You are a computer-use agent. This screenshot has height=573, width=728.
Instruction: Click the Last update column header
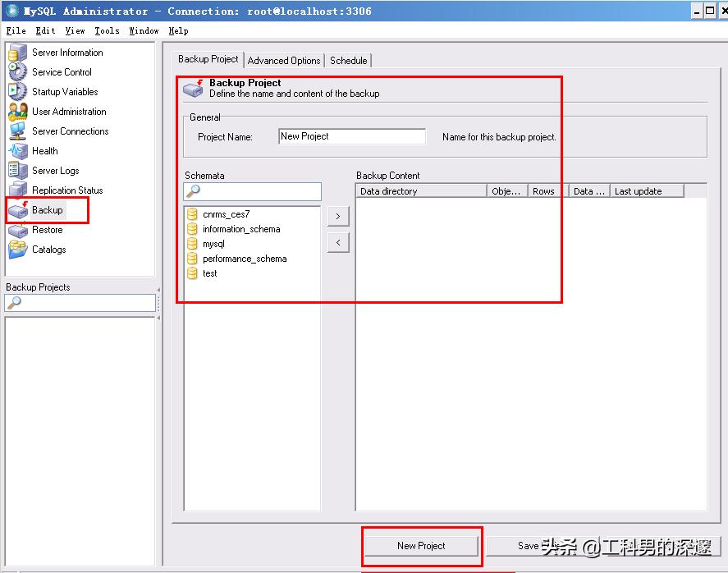pyautogui.click(x=647, y=190)
